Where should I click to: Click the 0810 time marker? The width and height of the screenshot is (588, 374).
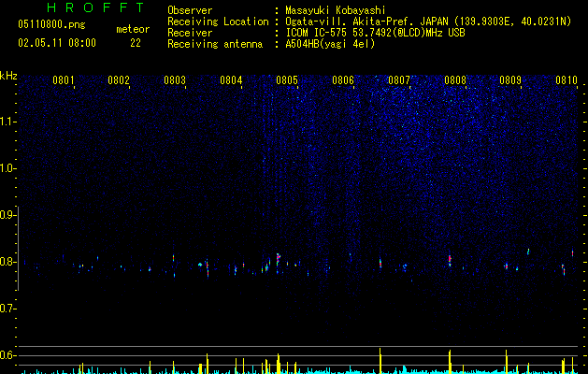pyautogui.click(x=566, y=80)
